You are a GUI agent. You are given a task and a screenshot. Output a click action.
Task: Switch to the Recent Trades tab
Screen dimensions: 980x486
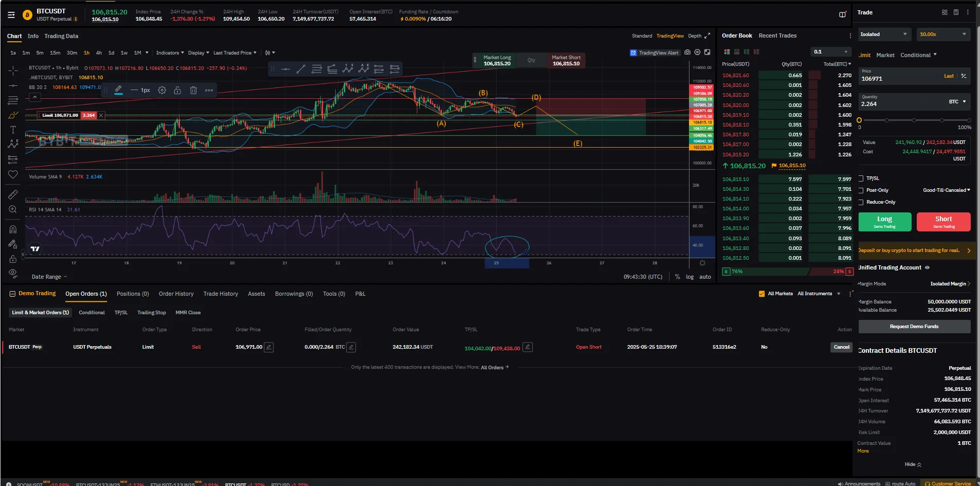[777, 35]
